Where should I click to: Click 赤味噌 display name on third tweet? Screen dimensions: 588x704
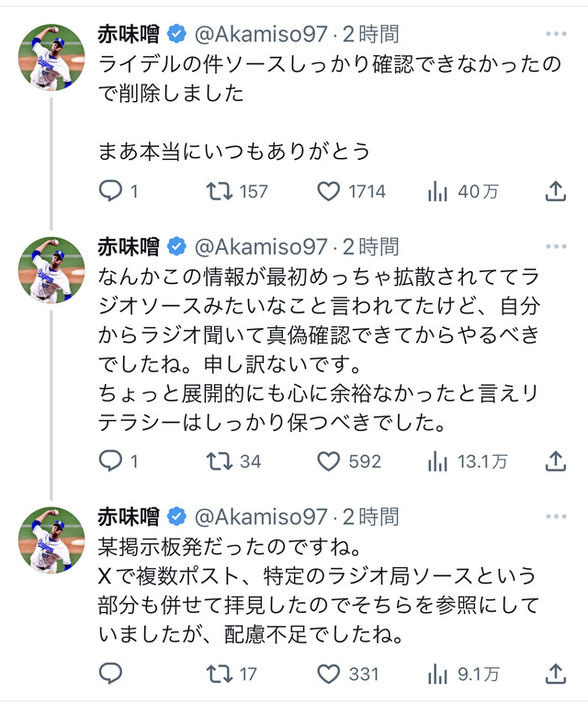coord(129,516)
